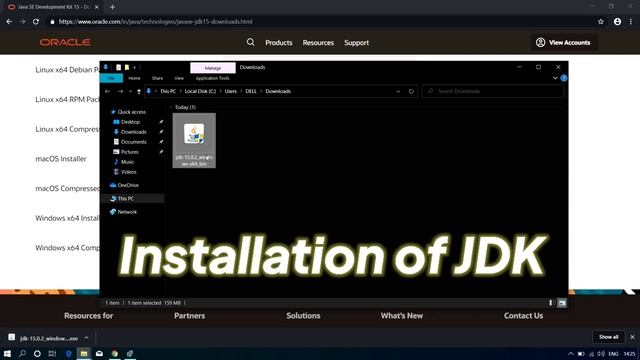
Task: Open the Windows Start menu
Action: tap(7, 353)
